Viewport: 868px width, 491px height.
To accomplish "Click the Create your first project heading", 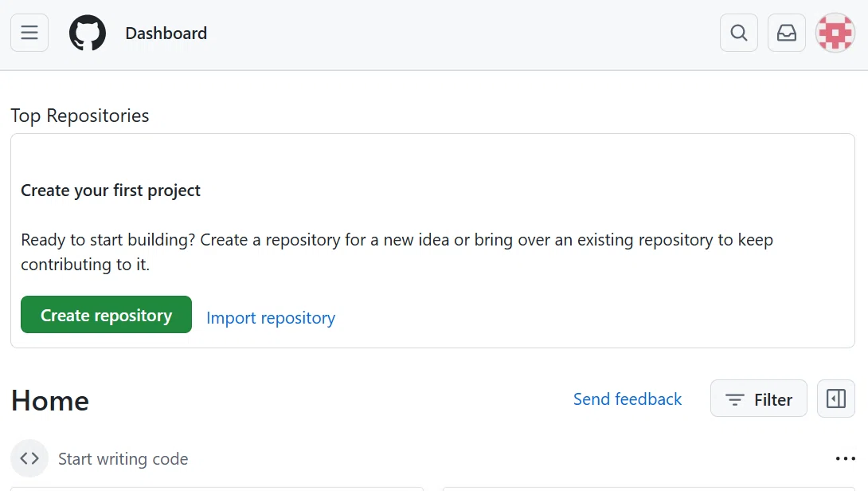I will pyautogui.click(x=111, y=190).
